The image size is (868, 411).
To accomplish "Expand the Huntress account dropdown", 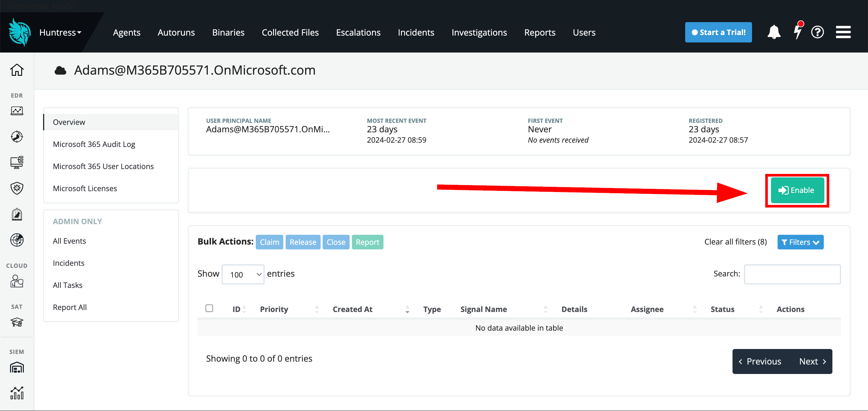I will pos(60,32).
